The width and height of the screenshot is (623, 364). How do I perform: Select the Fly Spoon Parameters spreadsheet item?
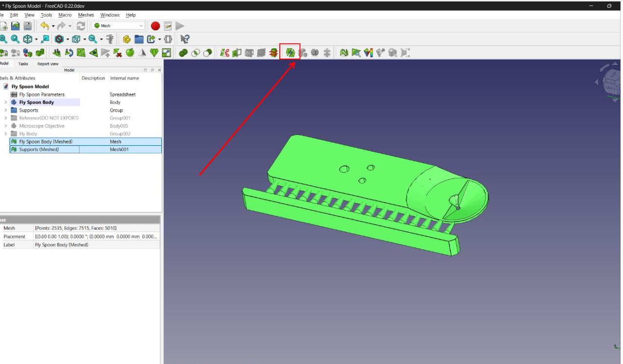[x=42, y=95]
